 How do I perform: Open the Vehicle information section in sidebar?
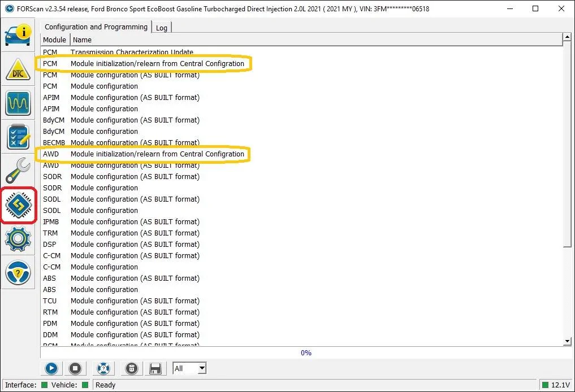point(19,34)
